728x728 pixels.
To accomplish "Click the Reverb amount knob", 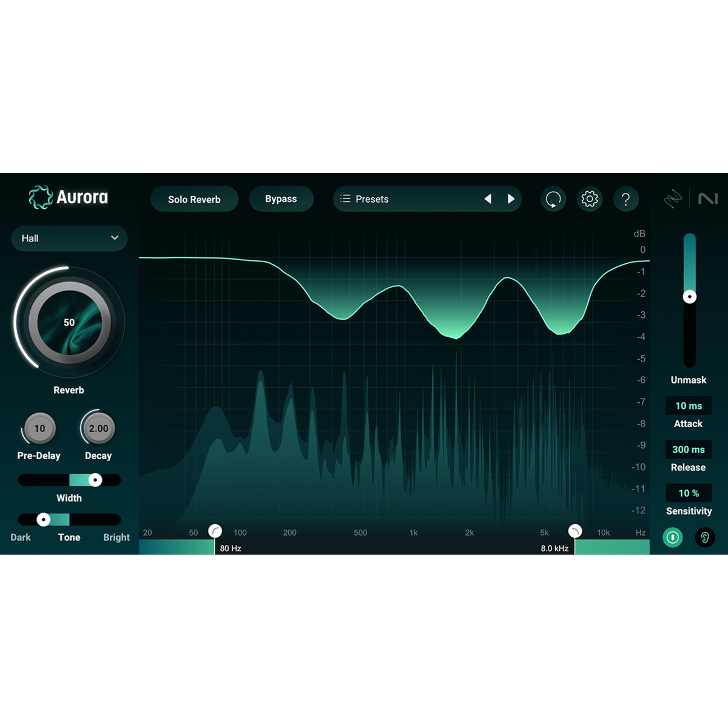I will tap(69, 322).
